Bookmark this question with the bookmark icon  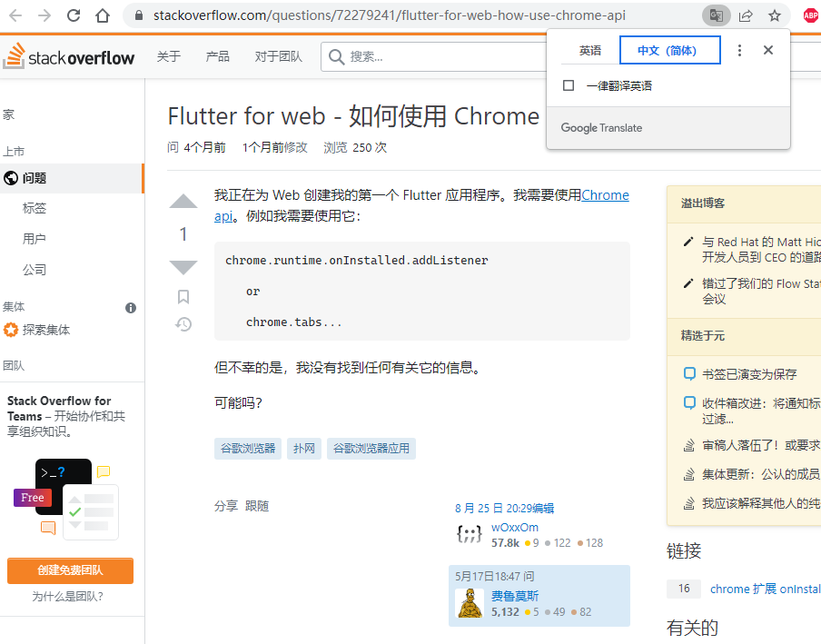coord(183,297)
